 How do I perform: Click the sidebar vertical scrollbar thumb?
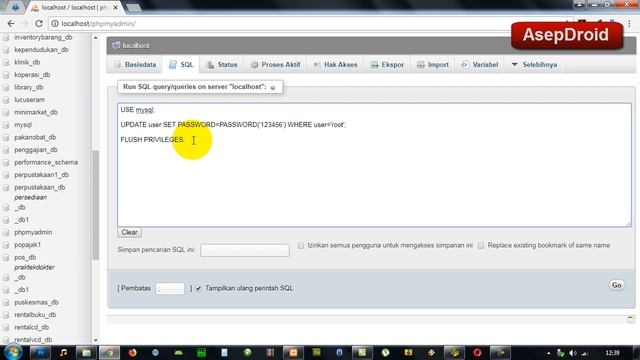[96, 205]
